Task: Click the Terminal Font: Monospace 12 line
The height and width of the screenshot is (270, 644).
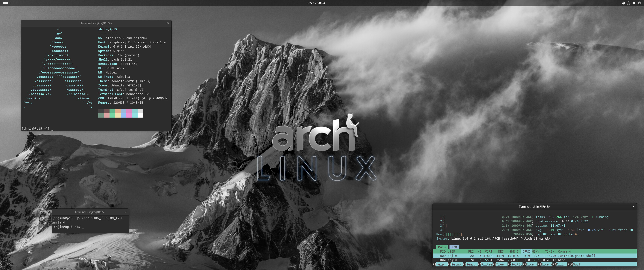Action: point(123,94)
